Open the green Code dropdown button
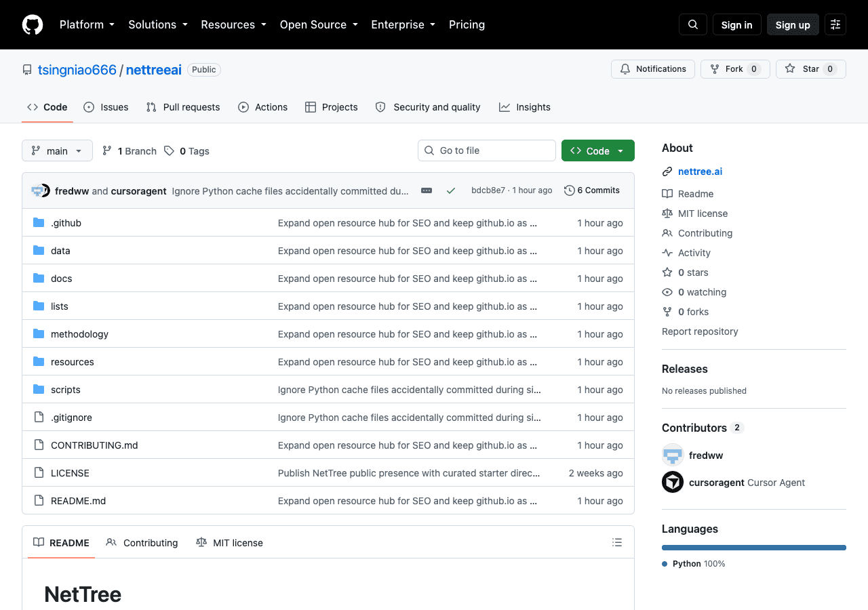 [598, 150]
